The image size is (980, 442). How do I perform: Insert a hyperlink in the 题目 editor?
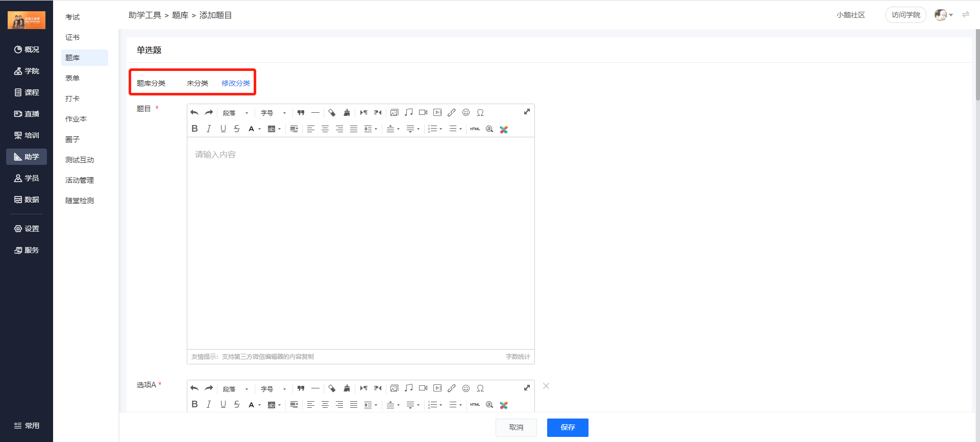coord(451,113)
